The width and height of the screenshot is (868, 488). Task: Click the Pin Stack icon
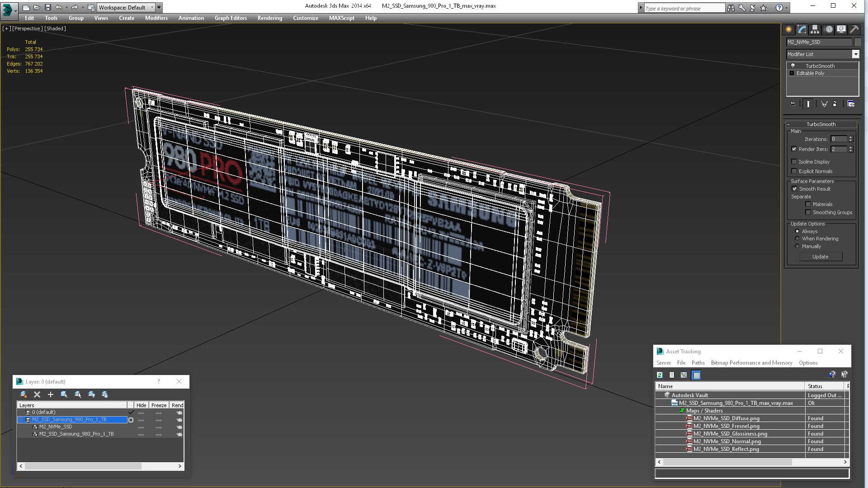tap(792, 104)
